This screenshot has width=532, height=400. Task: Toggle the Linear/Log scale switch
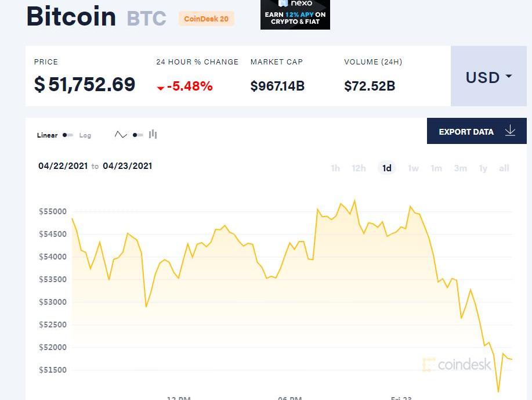tap(68, 135)
